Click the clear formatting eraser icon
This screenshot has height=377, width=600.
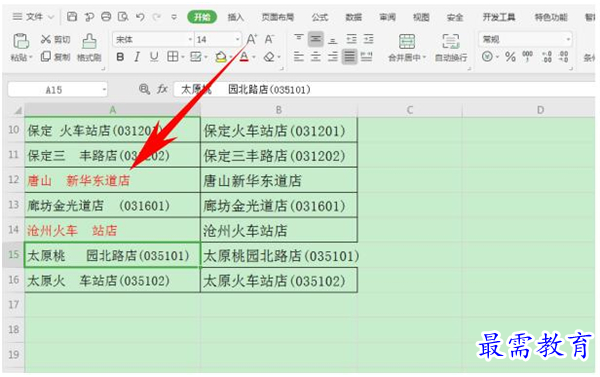pyautogui.click(x=269, y=57)
